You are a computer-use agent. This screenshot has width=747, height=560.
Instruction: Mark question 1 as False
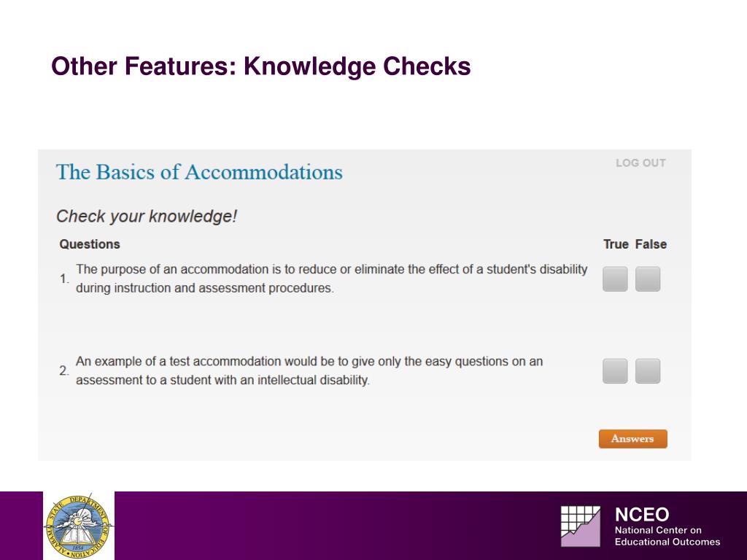648,279
